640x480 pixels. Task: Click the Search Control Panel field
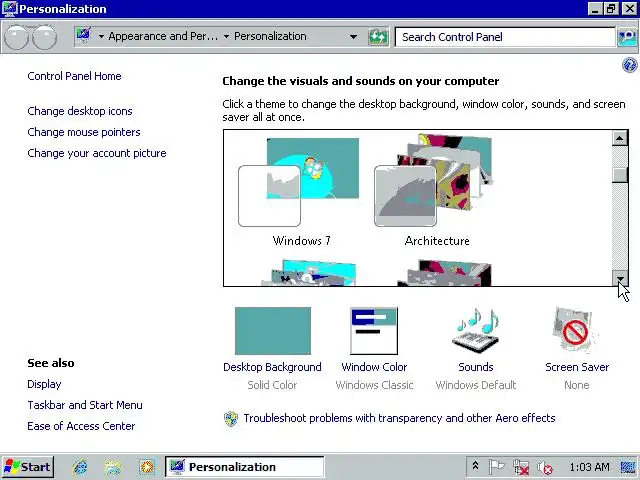coord(505,37)
